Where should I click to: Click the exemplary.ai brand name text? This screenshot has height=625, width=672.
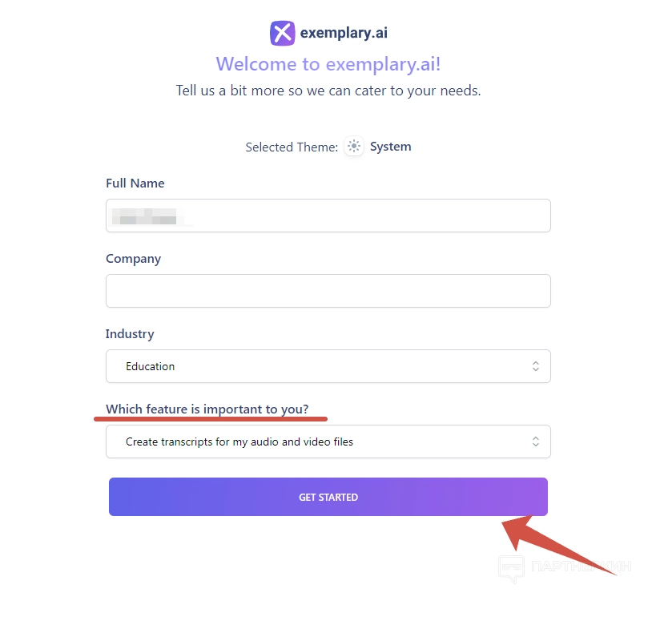tap(344, 33)
